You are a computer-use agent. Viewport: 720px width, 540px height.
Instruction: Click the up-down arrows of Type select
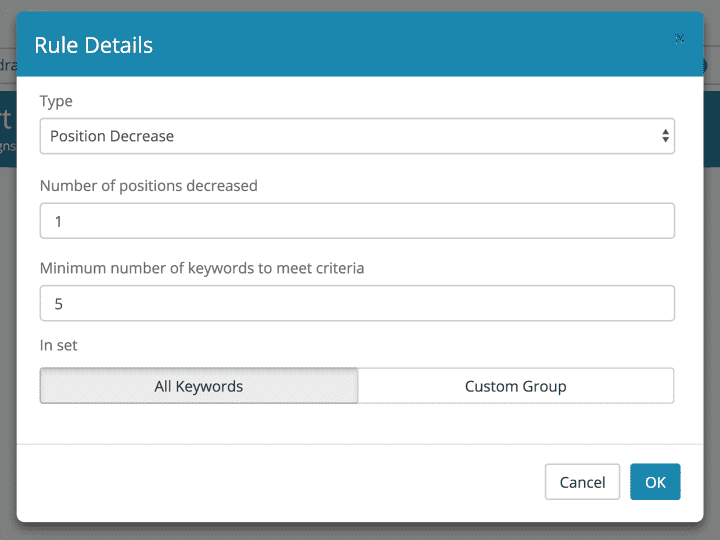pyautogui.click(x=665, y=137)
